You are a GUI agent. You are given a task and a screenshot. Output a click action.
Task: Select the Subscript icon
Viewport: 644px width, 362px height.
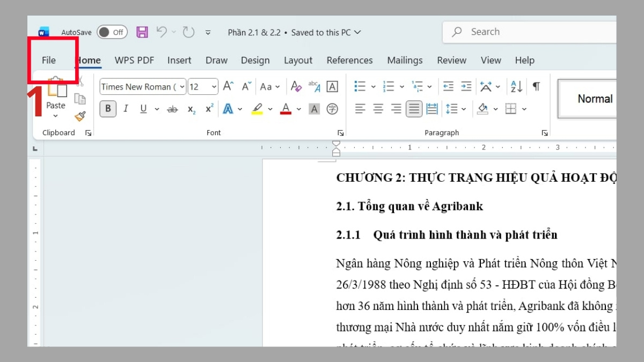[191, 108]
